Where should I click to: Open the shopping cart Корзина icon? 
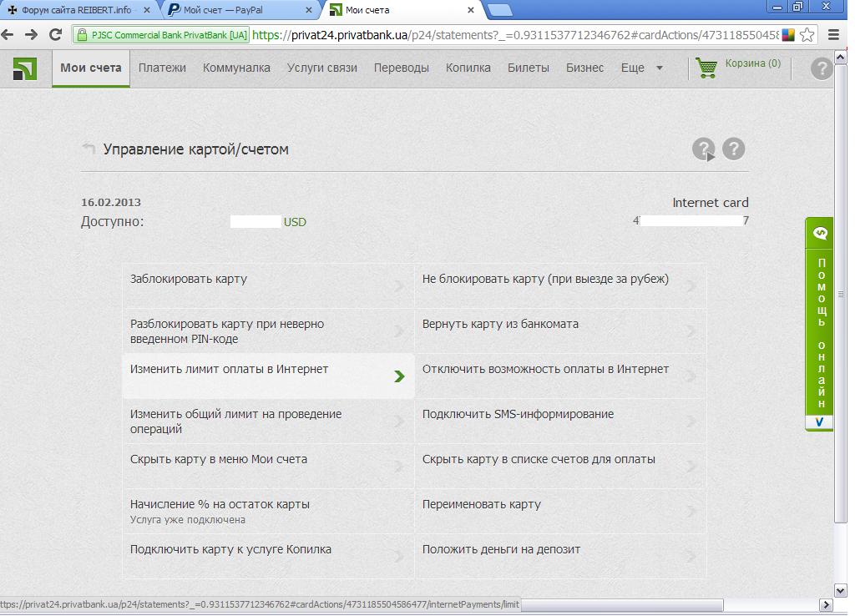pyautogui.click(x=706, y=68)
